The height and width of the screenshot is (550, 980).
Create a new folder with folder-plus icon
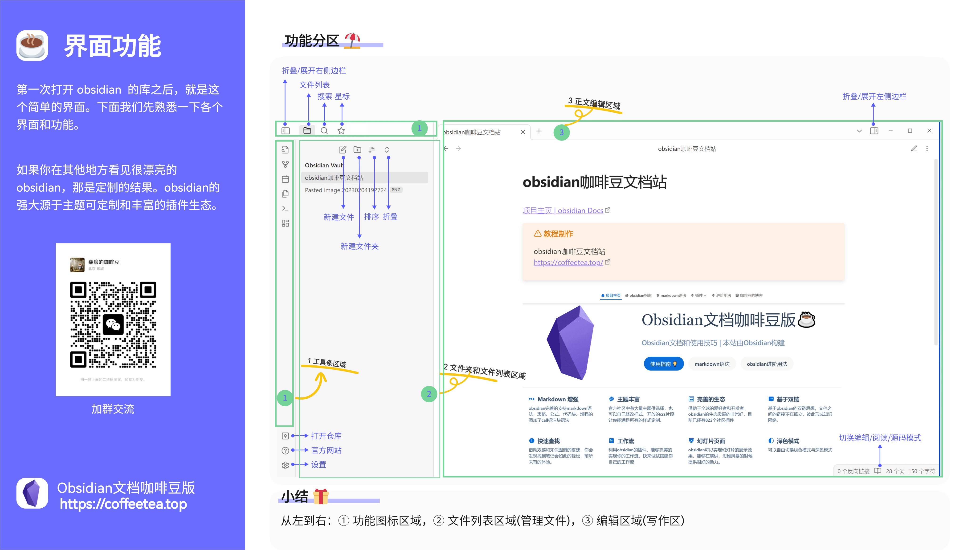357,150
